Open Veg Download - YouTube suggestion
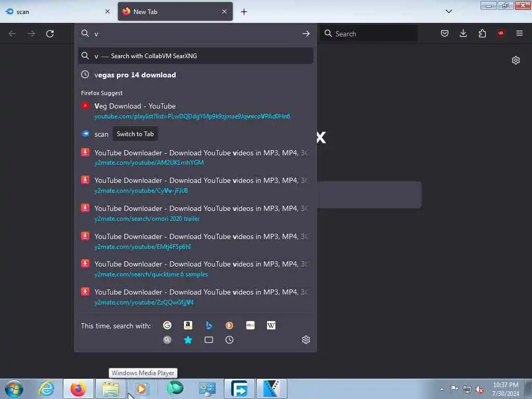 coord(195,111)
